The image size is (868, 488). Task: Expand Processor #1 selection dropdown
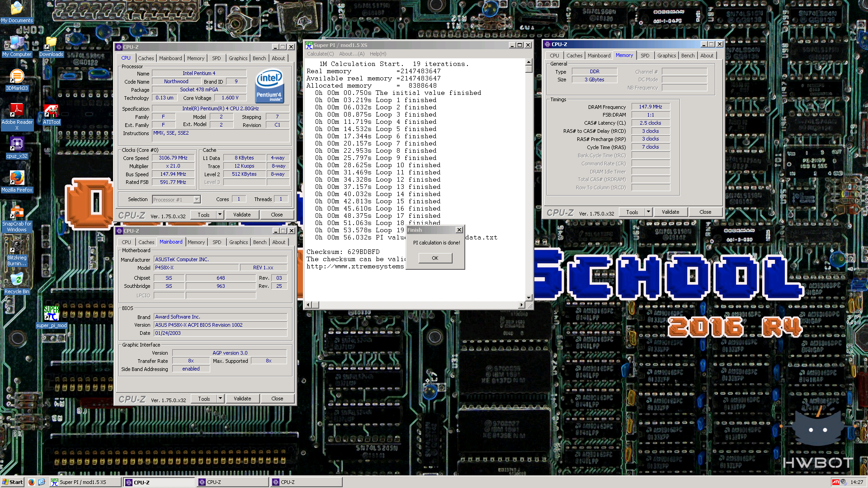(x=197, y=199)
